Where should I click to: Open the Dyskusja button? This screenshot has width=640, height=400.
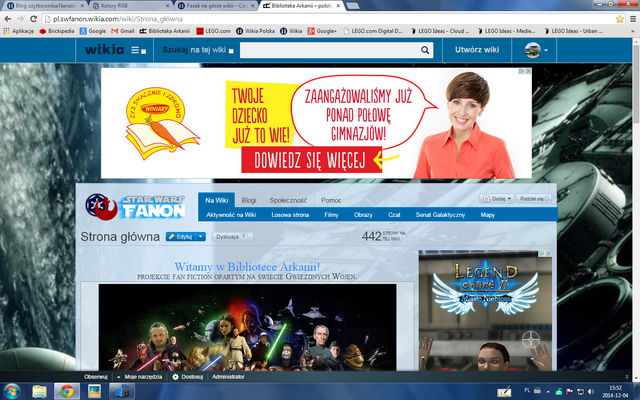point(232,237)
